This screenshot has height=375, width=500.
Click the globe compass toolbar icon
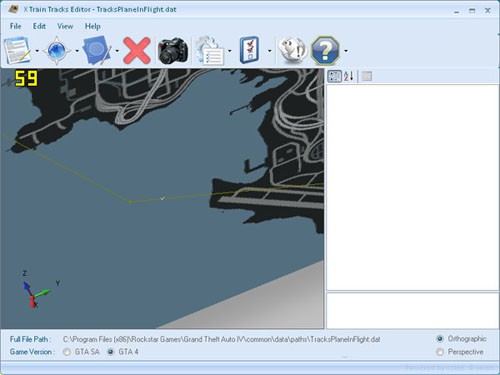tap(57, 51)
